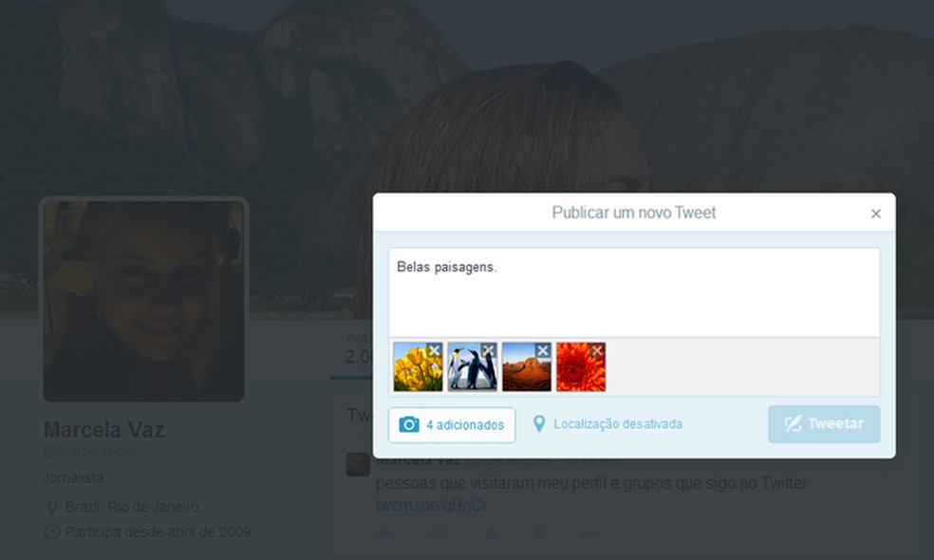Open the twcm.me/qHnCr link
Viewport: 934px width, 560px height.
tap(431, 505)
